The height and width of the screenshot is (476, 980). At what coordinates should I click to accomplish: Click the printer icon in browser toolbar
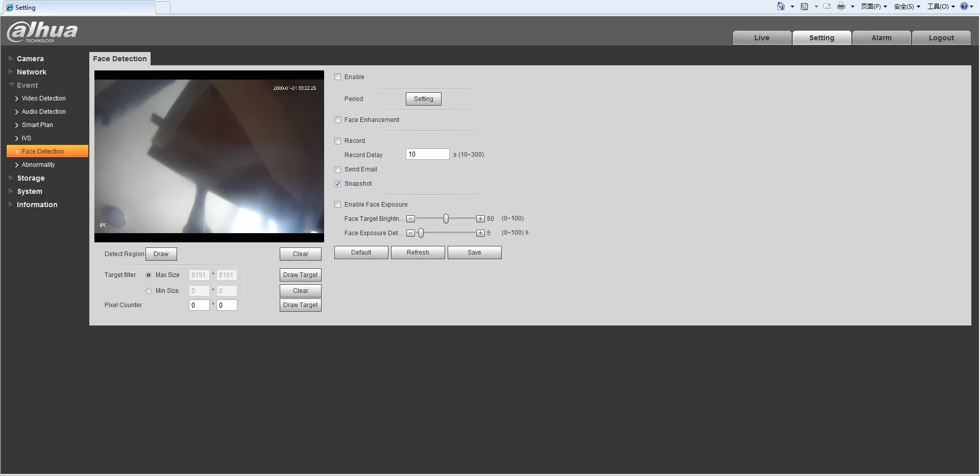pyautogui.click(x=841, y=7)
